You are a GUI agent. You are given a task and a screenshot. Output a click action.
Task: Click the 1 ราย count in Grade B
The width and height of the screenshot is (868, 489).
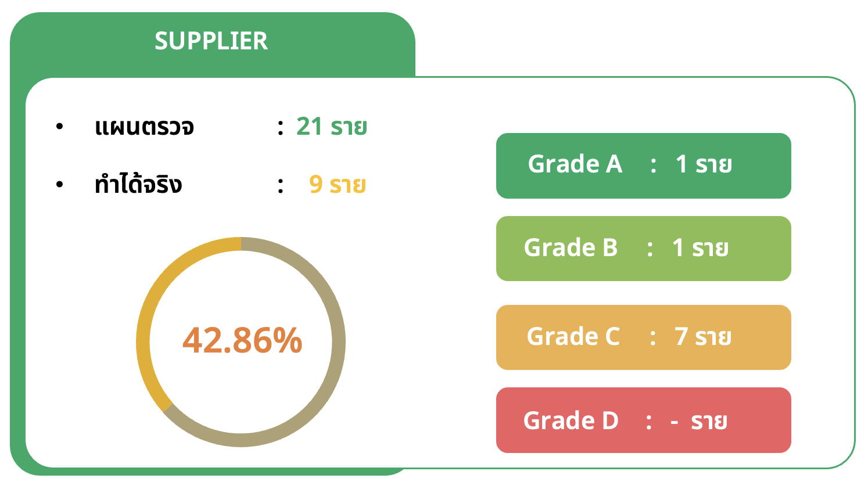pyautogui.click(x=700, y=248)
